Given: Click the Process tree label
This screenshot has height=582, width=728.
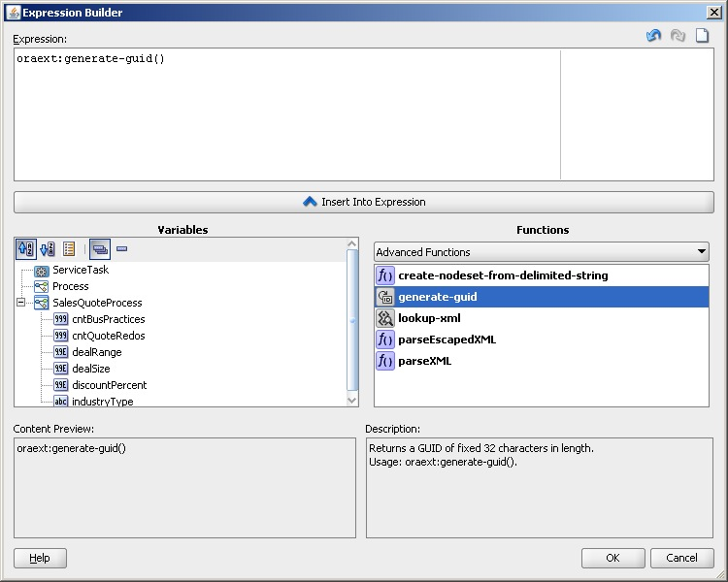Looking at the screenshot, I should click(70, 286).
